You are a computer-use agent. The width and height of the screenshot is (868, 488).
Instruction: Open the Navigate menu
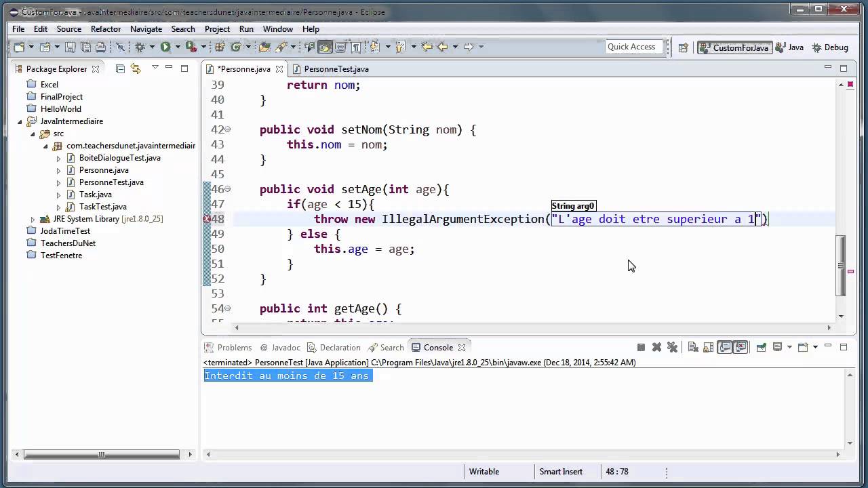click(x=146, y=29)
